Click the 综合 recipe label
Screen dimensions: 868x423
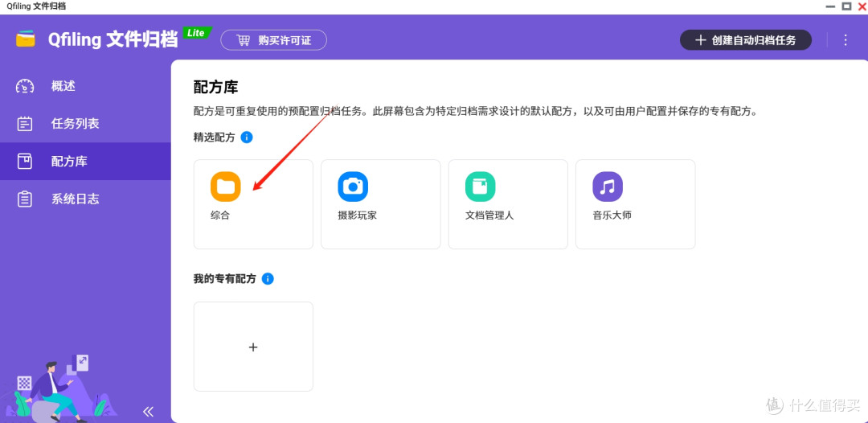click(x=219, y=216)
